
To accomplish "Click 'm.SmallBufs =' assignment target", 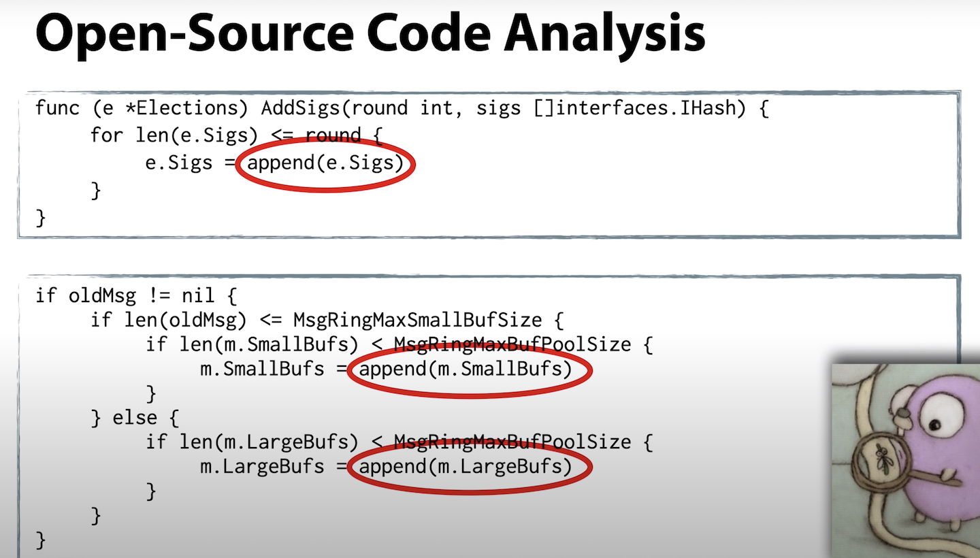I will tap(273, 370).
